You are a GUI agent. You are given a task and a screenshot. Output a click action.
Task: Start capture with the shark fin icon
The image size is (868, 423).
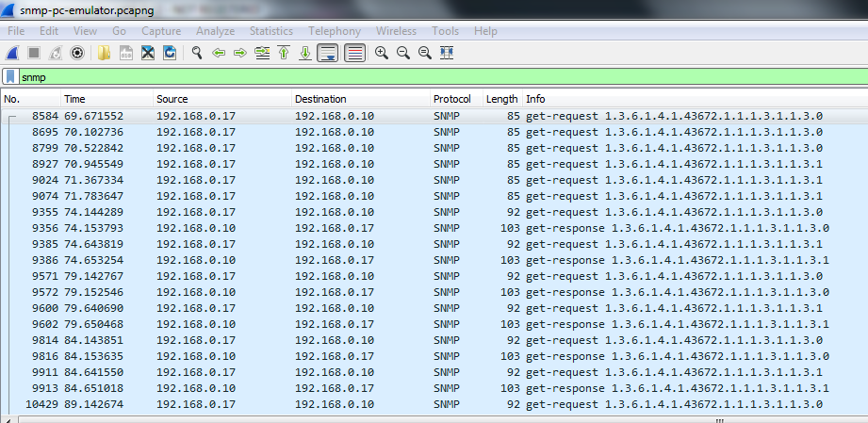pos(12,53)
